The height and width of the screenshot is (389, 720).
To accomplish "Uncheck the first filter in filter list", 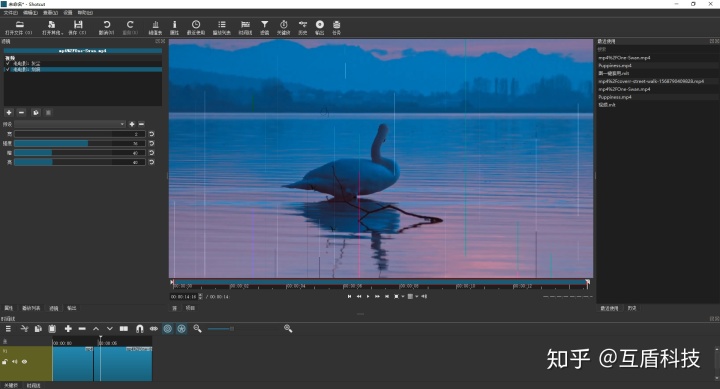I will (x=8, y=63).
